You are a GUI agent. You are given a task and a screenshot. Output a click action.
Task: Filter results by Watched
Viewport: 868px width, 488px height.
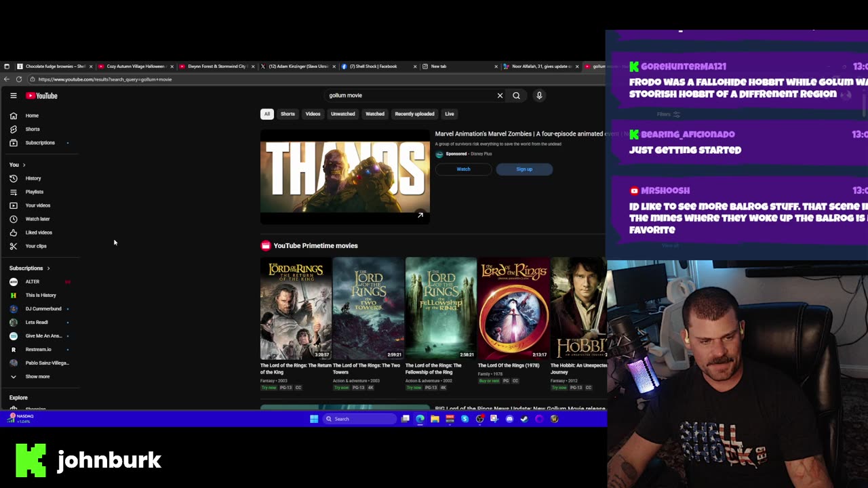pos(375,114)
